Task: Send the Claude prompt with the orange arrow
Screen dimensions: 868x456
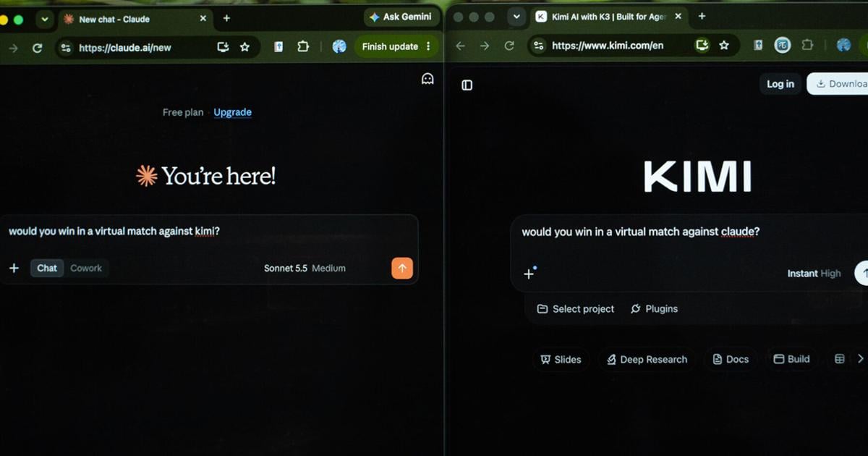Action: coord(402,268)
